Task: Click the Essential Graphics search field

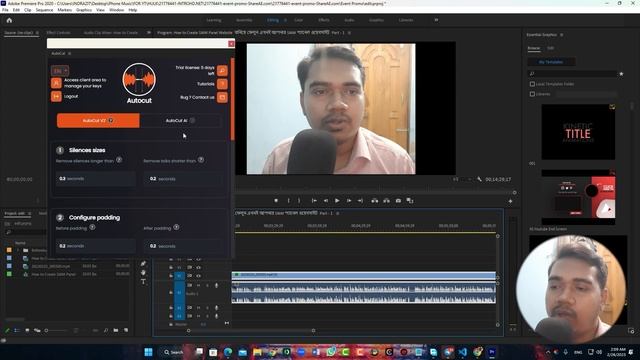Action: point(573,73)
